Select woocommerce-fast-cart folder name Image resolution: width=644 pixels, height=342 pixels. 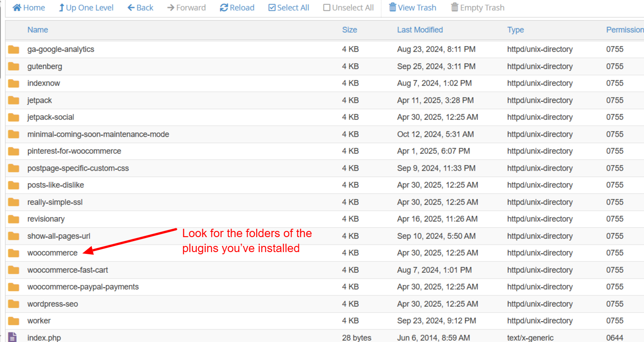pyautogui.click(x=67, y=270)
